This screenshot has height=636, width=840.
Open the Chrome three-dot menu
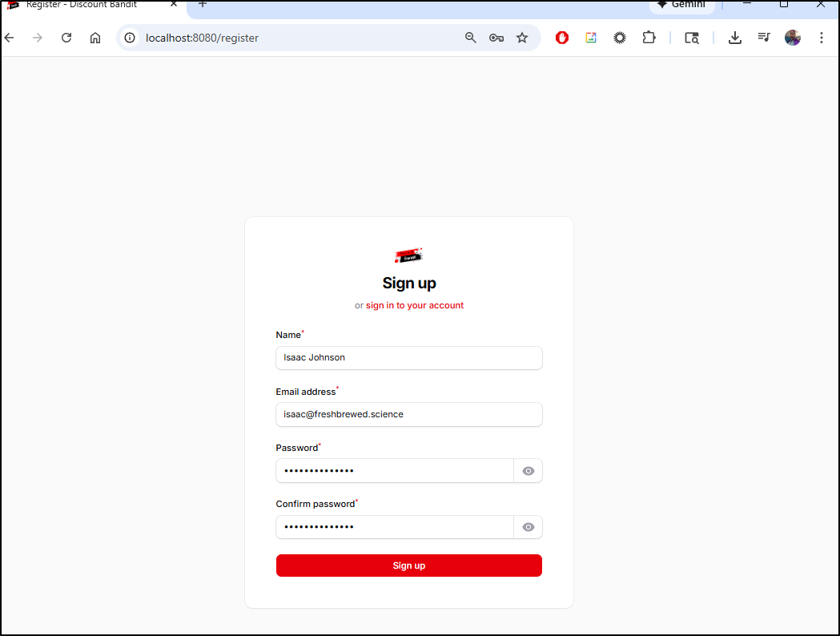click(x=822, y=38)
